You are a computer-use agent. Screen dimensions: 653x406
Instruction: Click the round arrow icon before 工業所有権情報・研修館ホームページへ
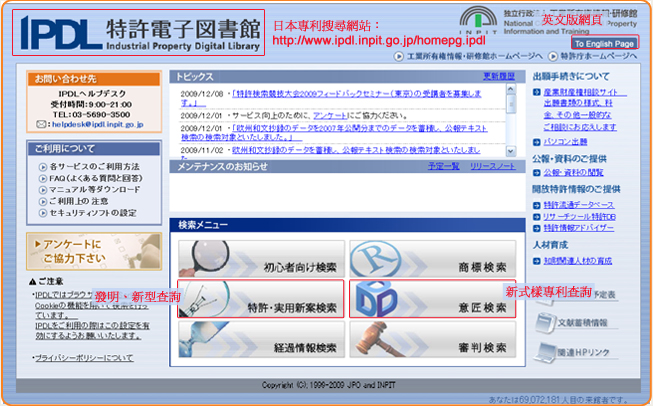(x=399, y=56)
